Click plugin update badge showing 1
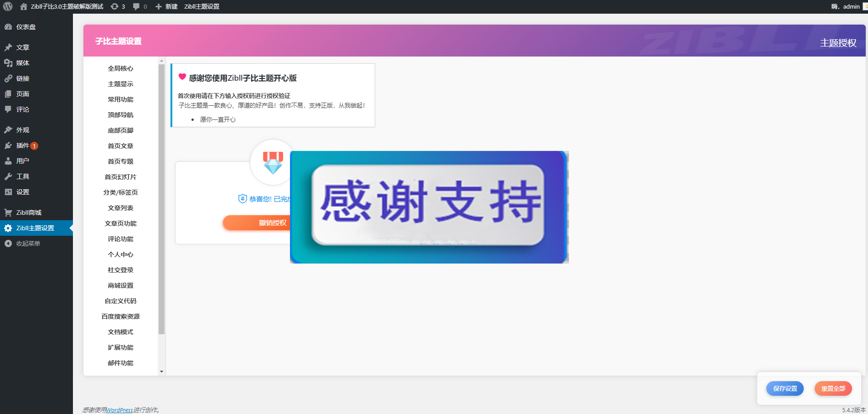 click(34, 146)
